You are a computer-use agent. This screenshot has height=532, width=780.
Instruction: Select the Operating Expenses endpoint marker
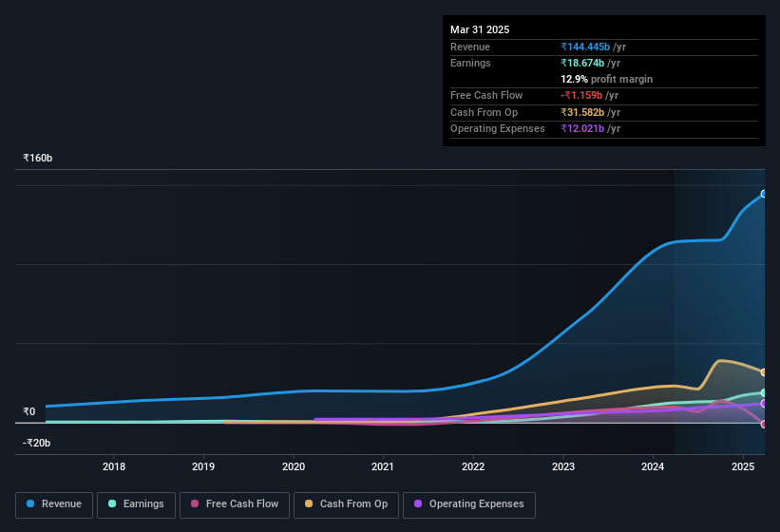[x=764, y=404]
